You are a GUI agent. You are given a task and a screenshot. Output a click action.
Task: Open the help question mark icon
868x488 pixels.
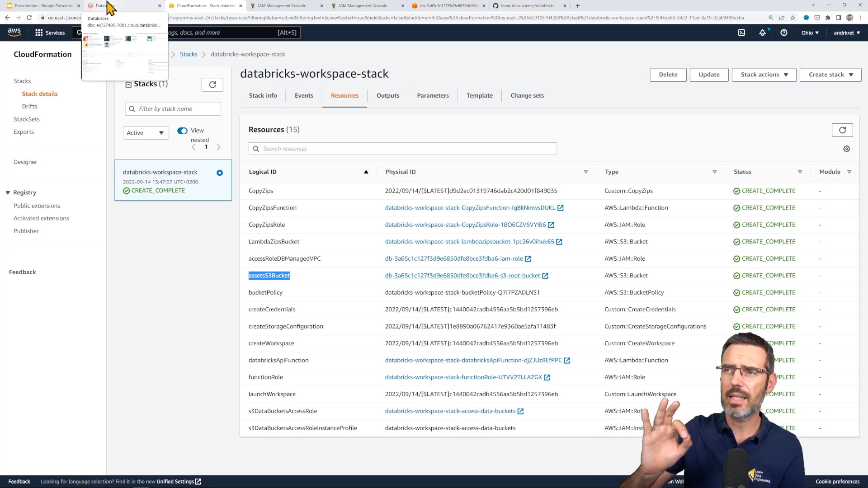pyautogui.click(x=784, y=33)
